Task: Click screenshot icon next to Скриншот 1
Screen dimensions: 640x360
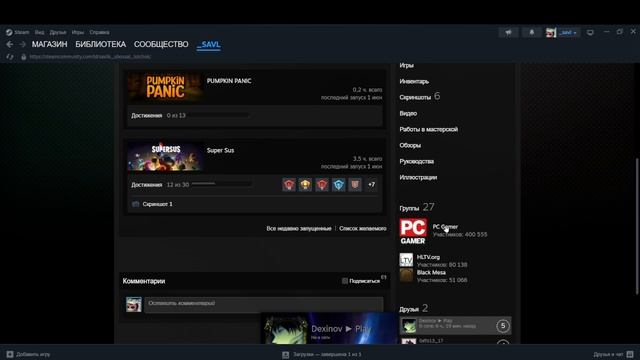Action: [136, 204]
